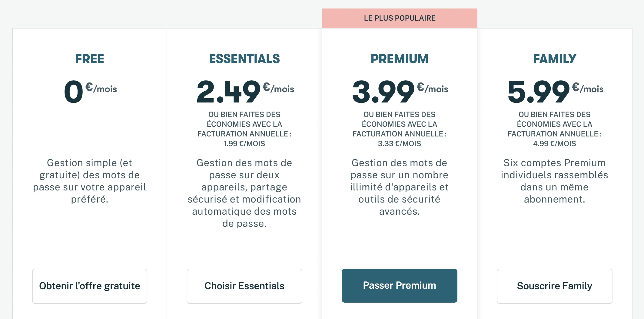Select the "Passer Premium" button
This screenshot has height=319, width=644.
coord(399,285)
